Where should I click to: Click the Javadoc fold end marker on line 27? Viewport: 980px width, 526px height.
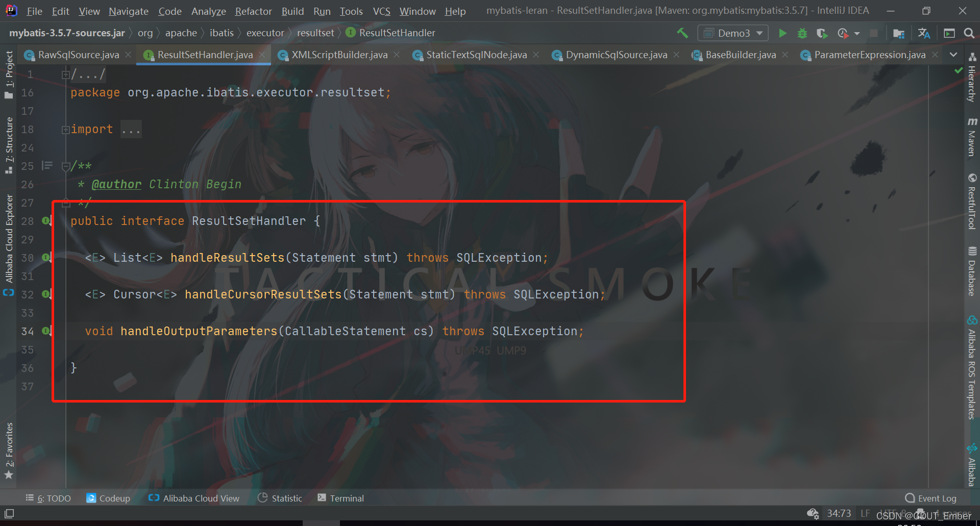click(x=65, y=203)
